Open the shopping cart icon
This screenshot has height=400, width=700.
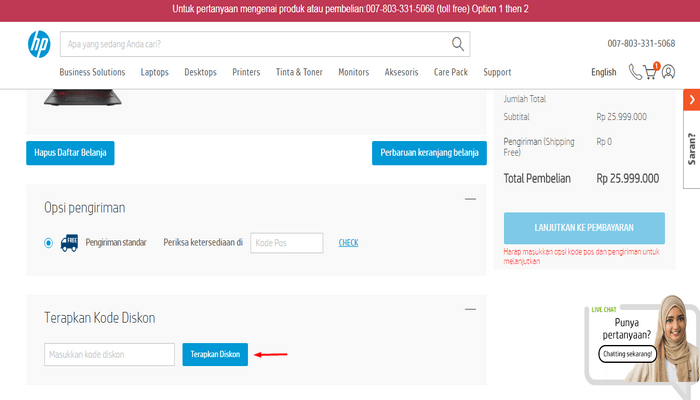pos(651,71)
